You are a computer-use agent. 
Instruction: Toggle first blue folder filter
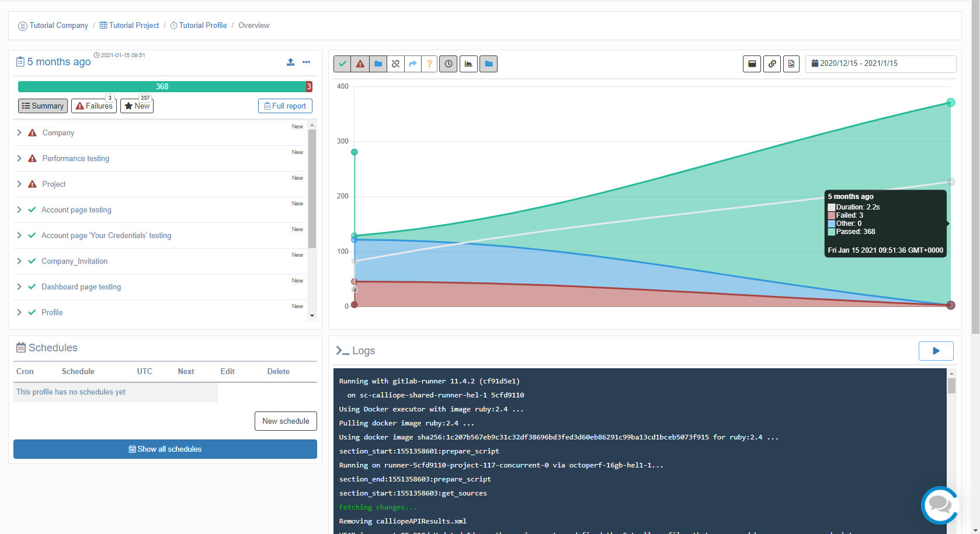378,64
